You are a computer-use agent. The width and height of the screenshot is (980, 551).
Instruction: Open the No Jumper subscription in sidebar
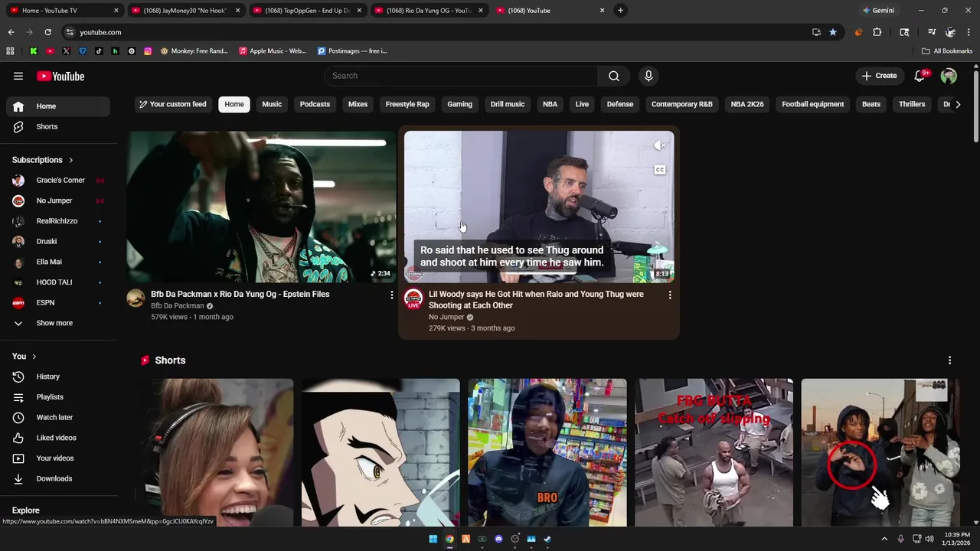click(58, 201)
